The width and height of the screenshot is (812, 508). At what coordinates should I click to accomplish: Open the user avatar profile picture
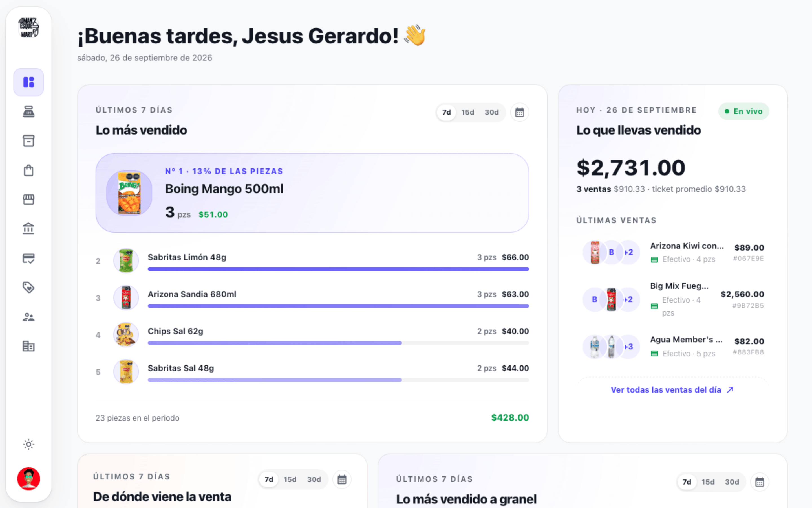click(28, 479)
